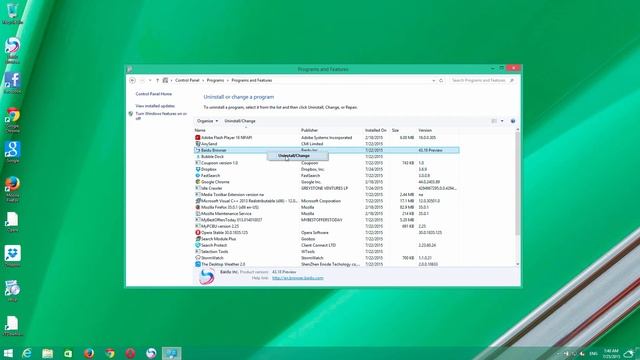Go up one level with the up arrow
The height and width of the screenshot is (360, 640).
157,80
